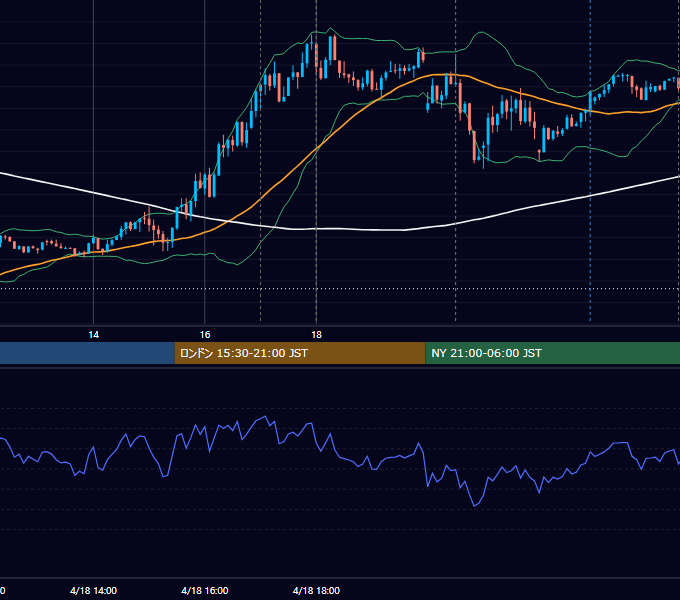680x600 pixels.
Task: Click the blue session band before ロンドン
Action: pyautogui.click(x=87, y=353)
